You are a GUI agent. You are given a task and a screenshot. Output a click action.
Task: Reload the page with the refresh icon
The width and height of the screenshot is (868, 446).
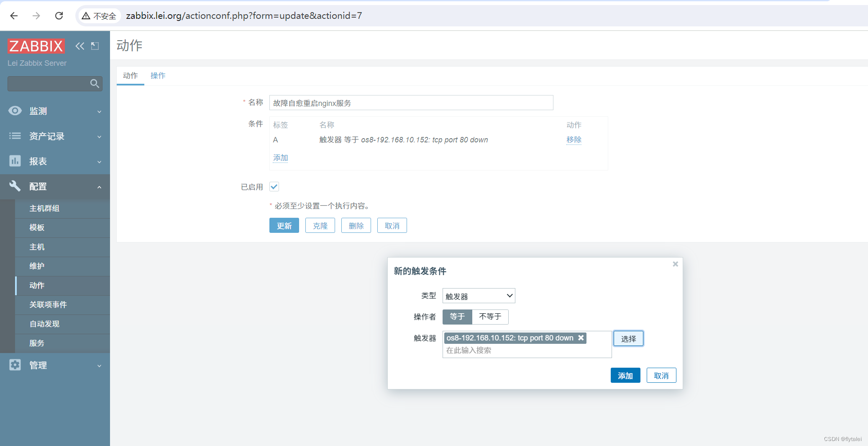pyautogui.click(x=59, y=16)
